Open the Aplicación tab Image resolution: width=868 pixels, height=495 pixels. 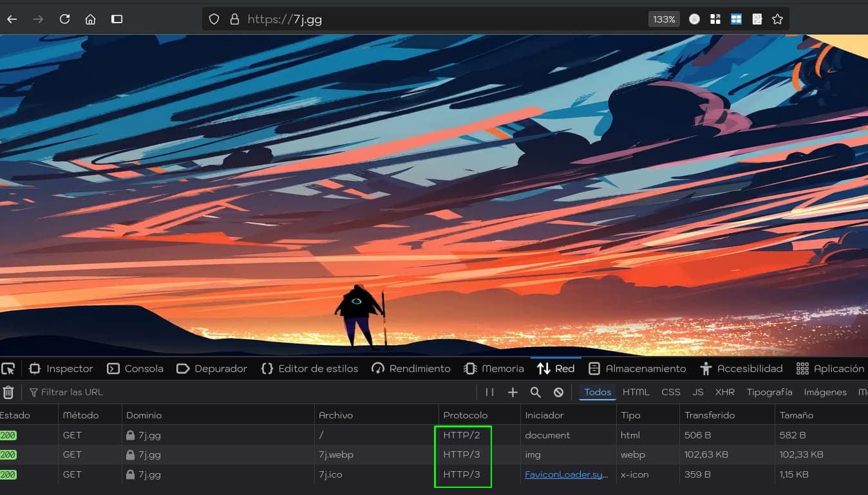tap(831, 369)
